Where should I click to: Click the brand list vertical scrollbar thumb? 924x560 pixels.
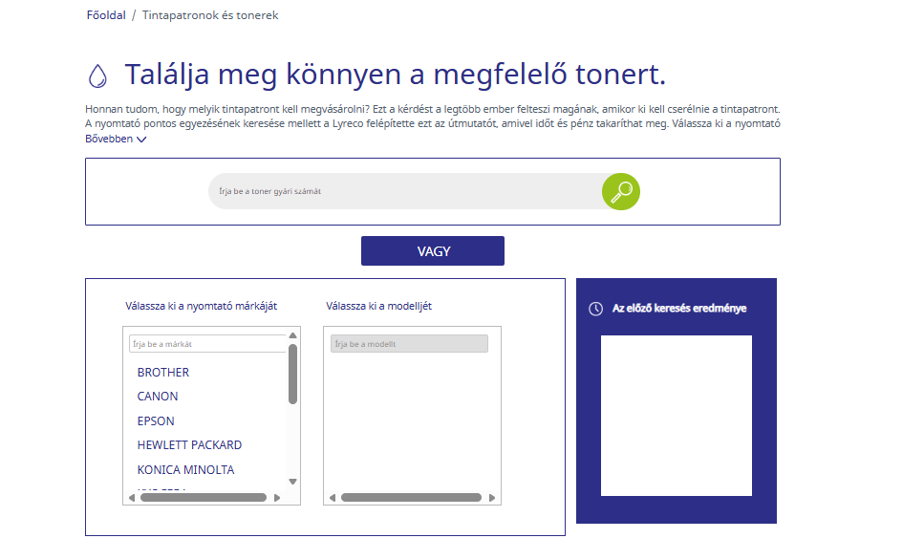293,375
